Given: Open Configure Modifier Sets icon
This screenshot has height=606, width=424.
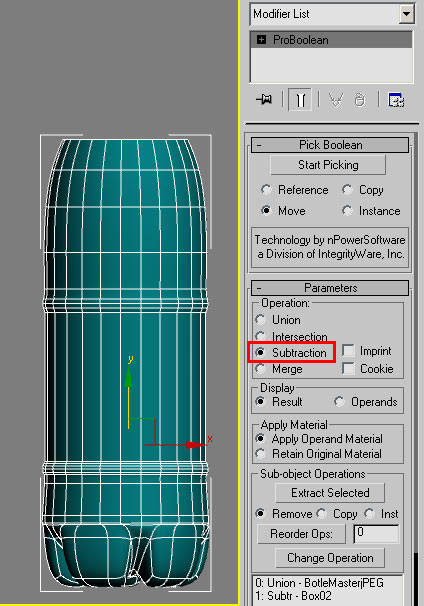Looking at the screenshot, I should tap(396, 100).
